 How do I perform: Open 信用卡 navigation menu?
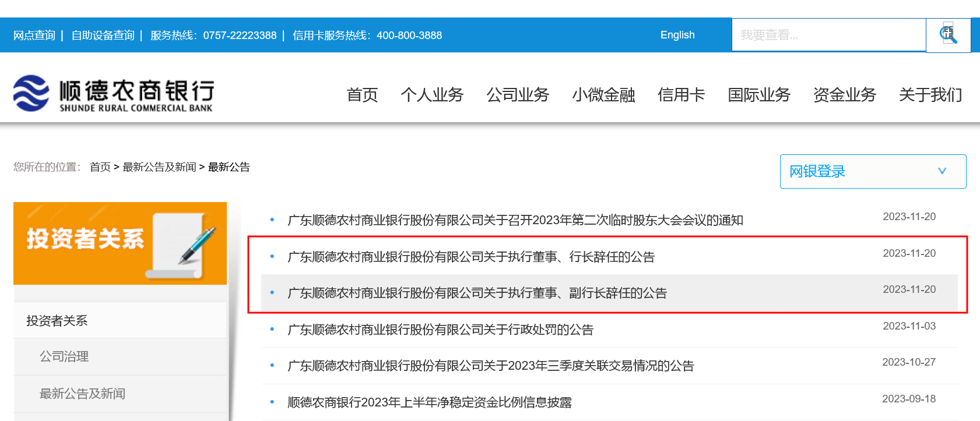[x=681, y=94]
